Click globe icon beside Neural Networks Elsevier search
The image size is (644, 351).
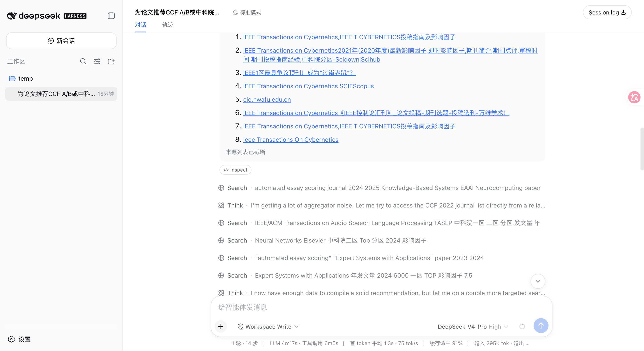[x=221, y=240]
